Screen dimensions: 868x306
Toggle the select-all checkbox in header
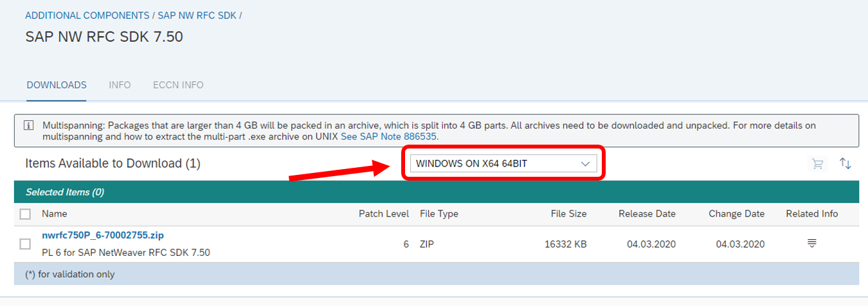pyautogui.click(x=26, y=213)
